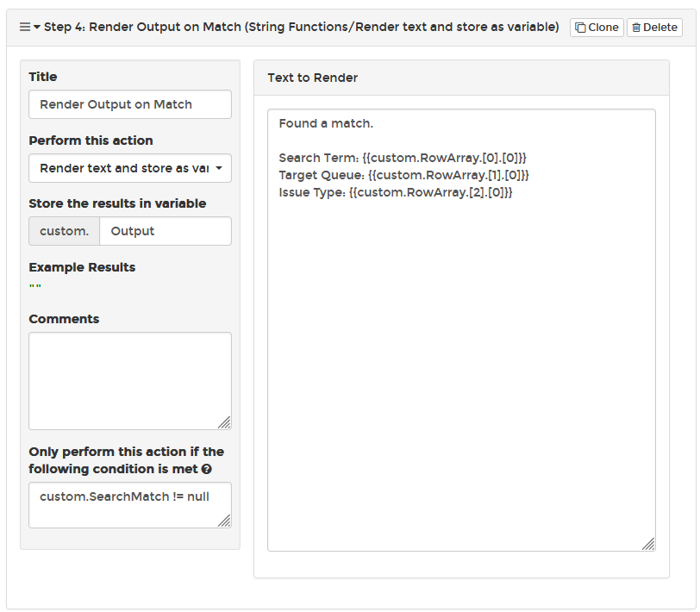Click the Example Results value

[x=35, y=286]
